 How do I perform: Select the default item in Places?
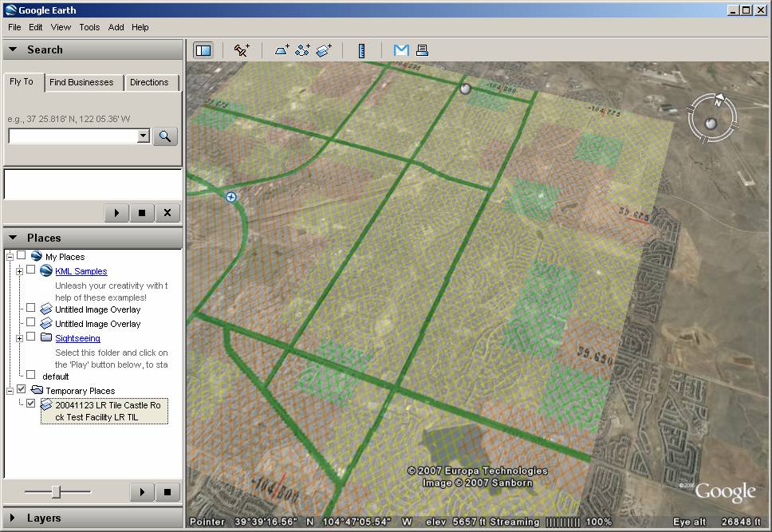pos(56,376)
